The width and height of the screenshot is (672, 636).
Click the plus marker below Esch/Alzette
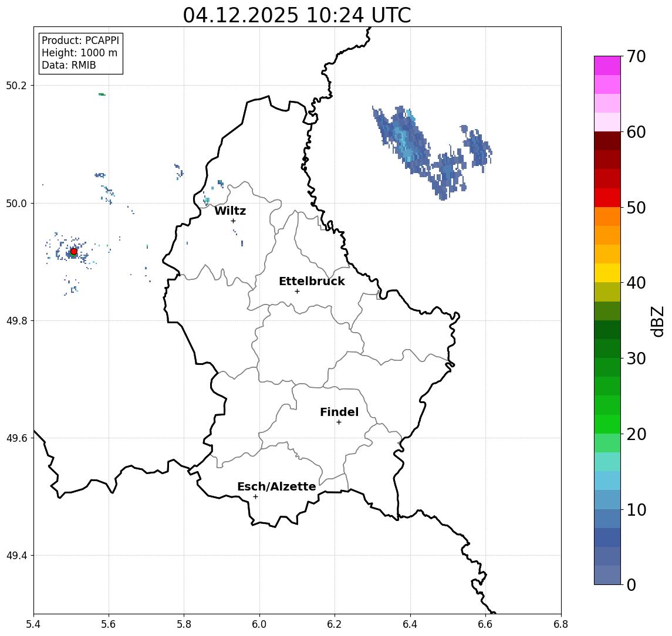[255, 497]
